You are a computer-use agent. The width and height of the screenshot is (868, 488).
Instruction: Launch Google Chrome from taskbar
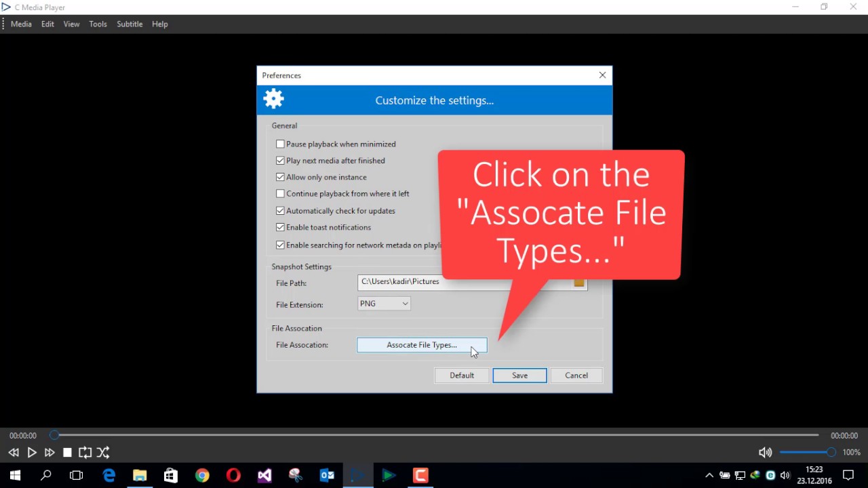202,475
